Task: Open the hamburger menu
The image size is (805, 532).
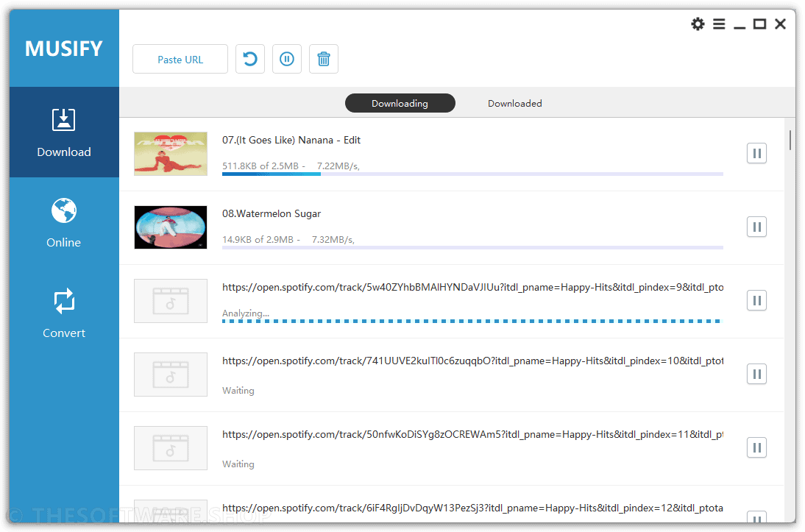Action: tap(719, 24)
